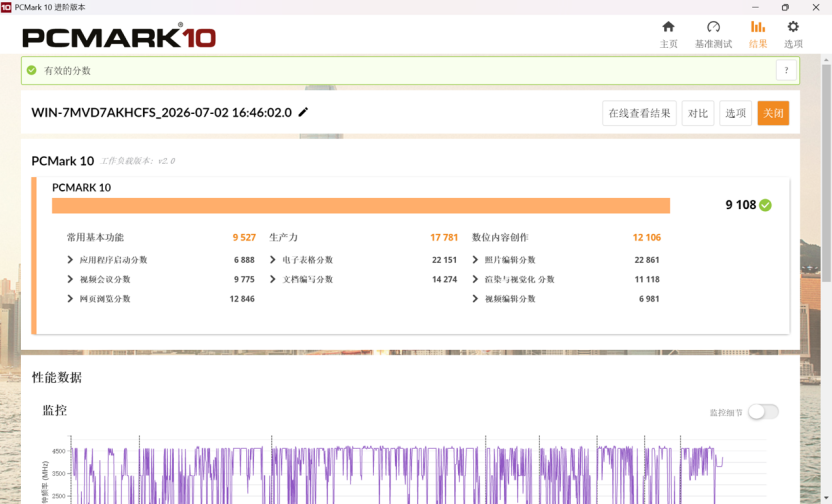
Task: Click the 性能数据 section heading
Action: tap(57, 377)
